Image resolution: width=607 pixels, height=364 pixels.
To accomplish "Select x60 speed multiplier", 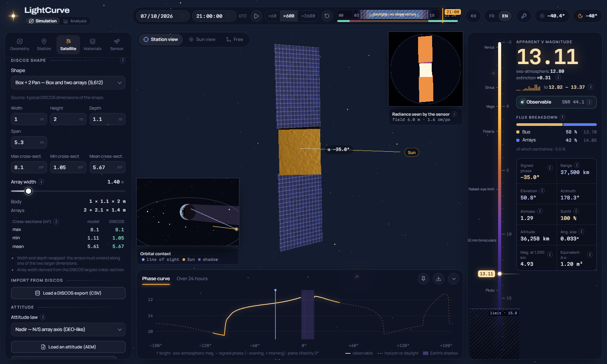I will (x=272, y=16).
